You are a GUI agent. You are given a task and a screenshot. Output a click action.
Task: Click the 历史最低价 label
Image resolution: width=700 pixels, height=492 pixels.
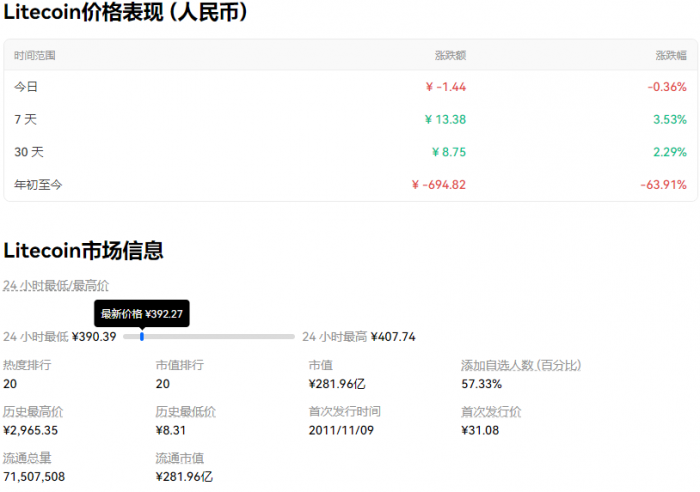(x=186, y=412)
